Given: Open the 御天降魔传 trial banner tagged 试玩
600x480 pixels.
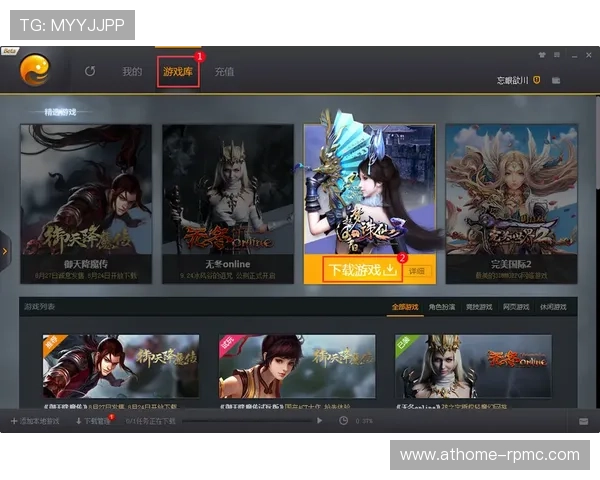Looking at the screenshot, I should click(x=297, y=366).
